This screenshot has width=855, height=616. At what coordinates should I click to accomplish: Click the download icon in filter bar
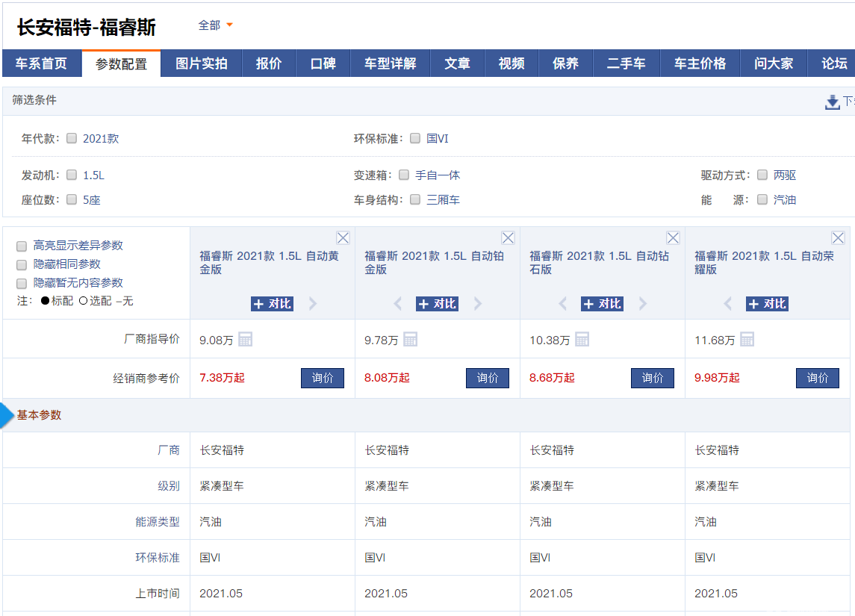(x=832, y=102)
